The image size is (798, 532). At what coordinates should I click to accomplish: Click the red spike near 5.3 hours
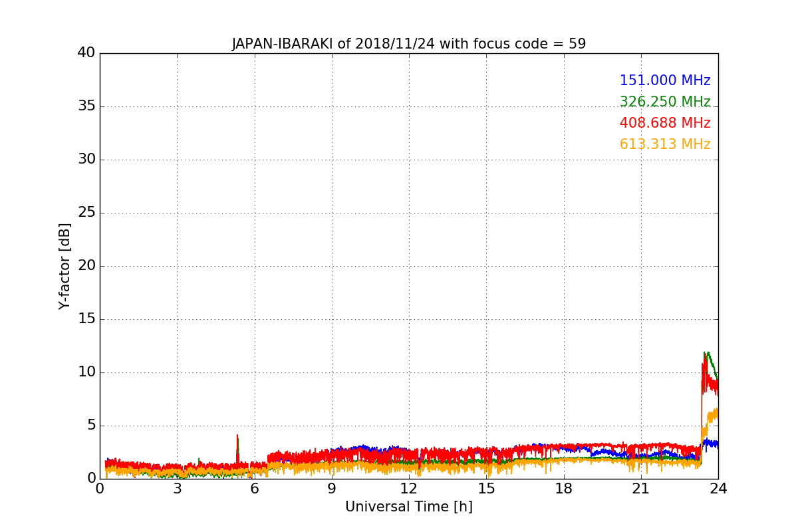pyautogui.click(x=237, y=449)
